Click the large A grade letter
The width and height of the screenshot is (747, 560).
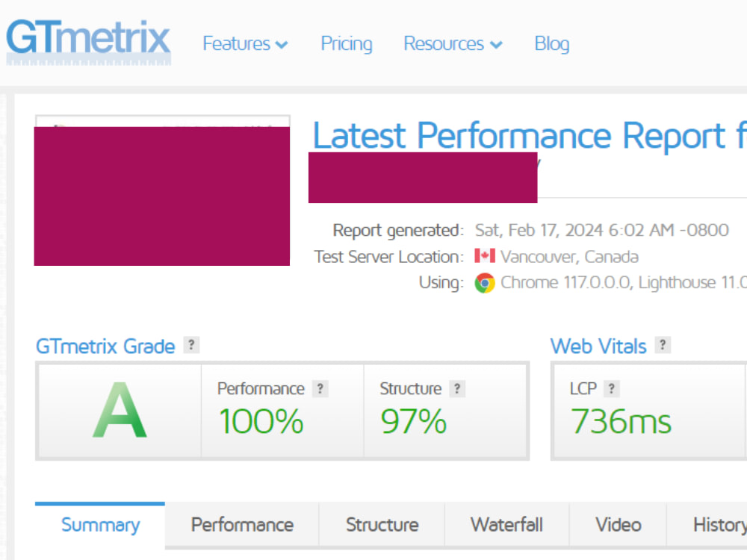click(120, 411)
